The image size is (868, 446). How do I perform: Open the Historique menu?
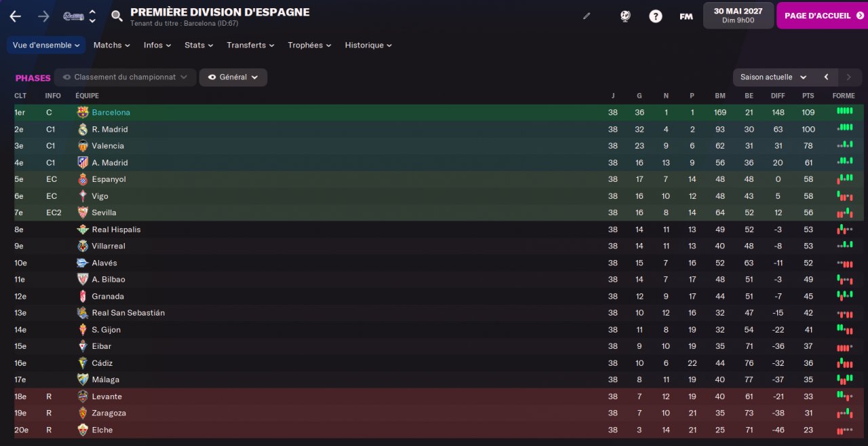pyautogui.click(x=368, y=45)
